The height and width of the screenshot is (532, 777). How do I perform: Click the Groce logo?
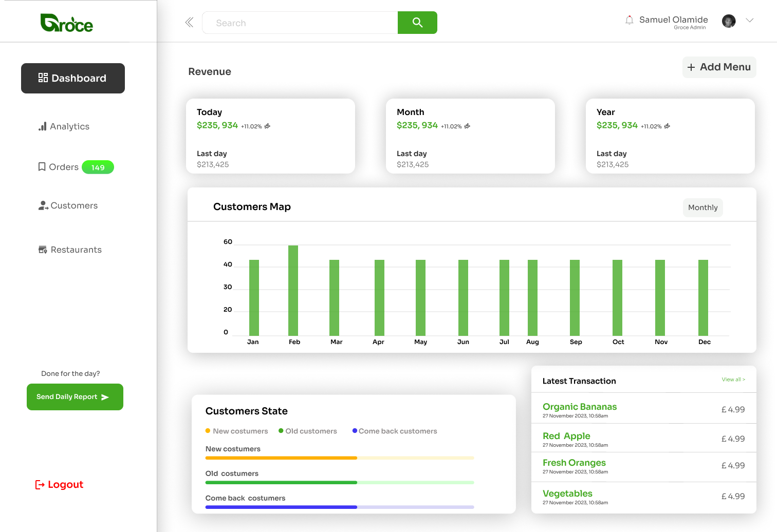point(67,23)
